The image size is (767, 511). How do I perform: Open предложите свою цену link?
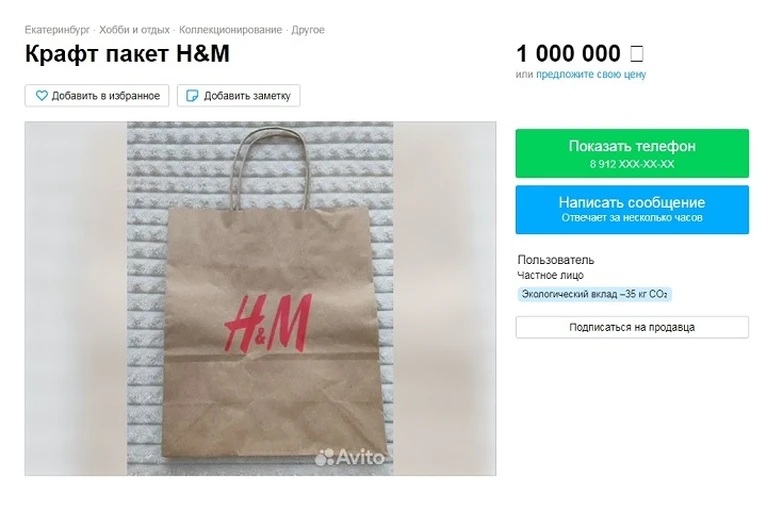pos(591,74)
